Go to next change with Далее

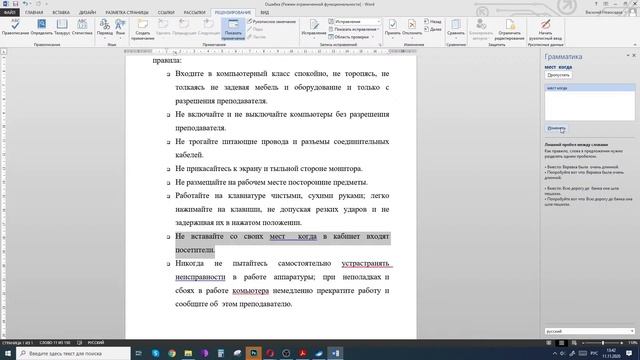click(x=433, y=29)
